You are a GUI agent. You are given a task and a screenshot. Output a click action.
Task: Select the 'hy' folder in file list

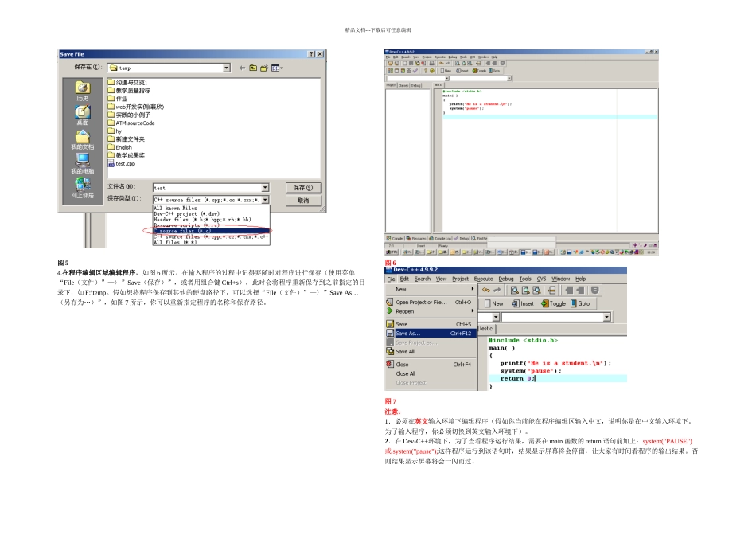(115, 131)
